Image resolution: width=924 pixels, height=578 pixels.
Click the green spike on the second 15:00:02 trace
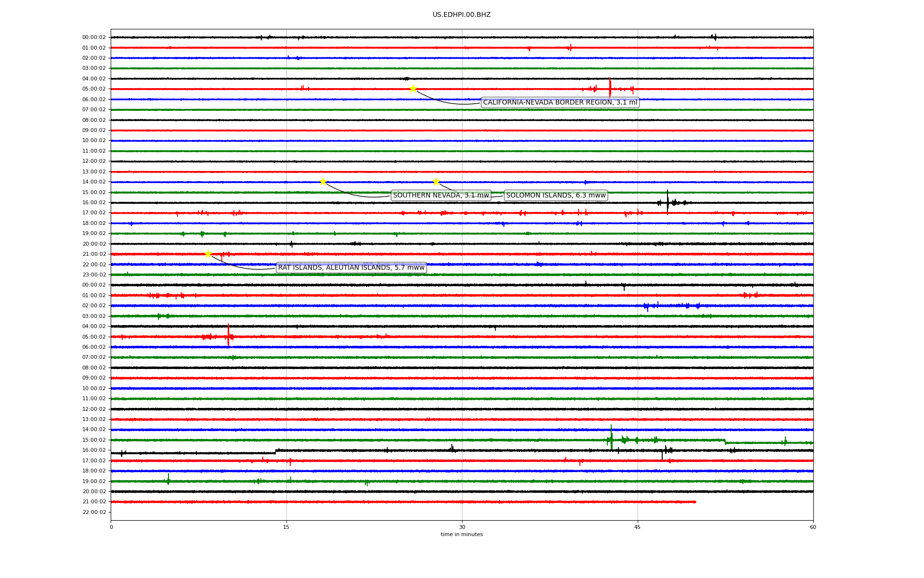pos(611,437)
